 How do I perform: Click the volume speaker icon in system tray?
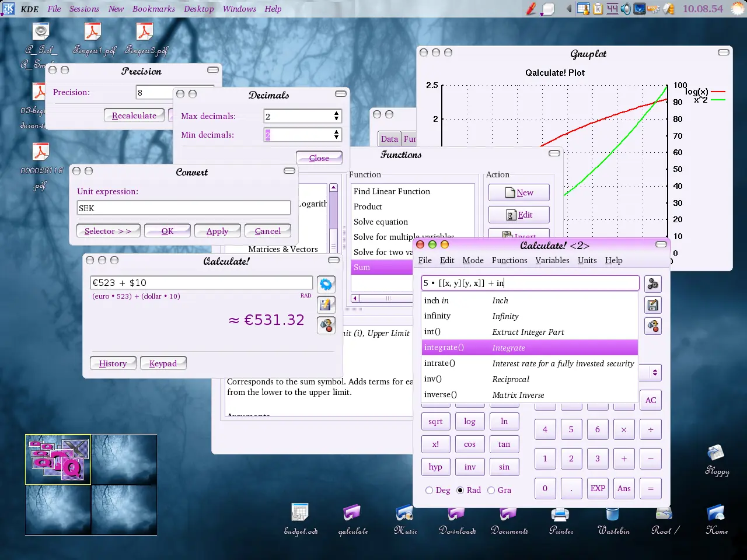(626, 9)
